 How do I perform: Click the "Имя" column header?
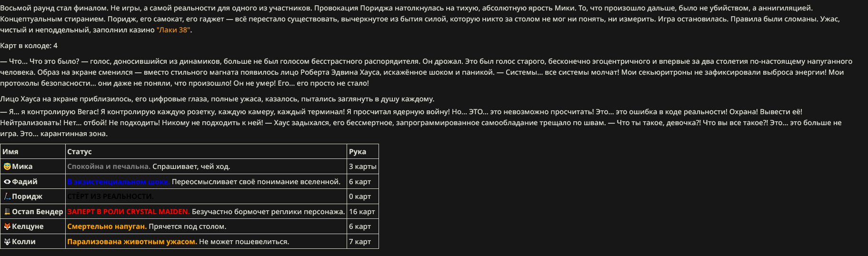click(x=10, y=152)
